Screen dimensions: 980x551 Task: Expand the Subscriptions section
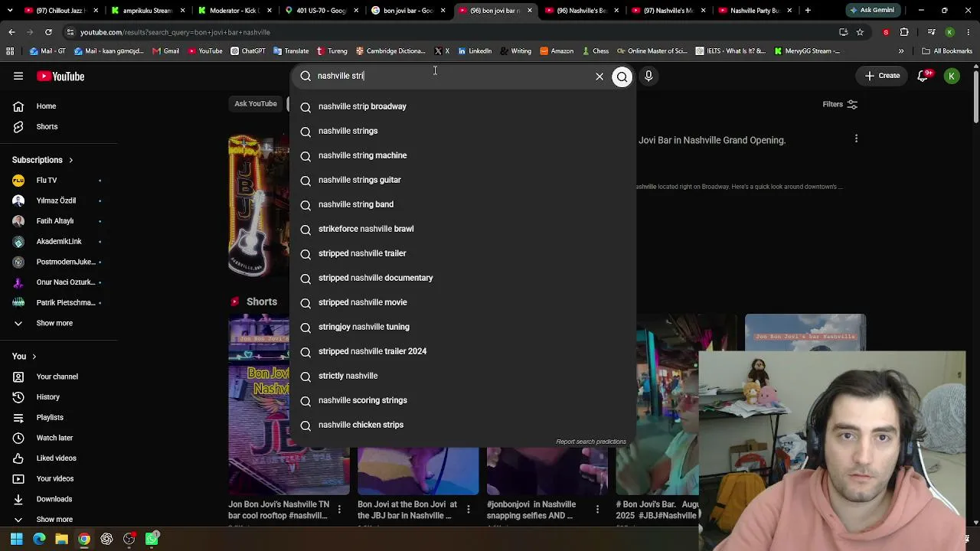[x=43, y=160]
